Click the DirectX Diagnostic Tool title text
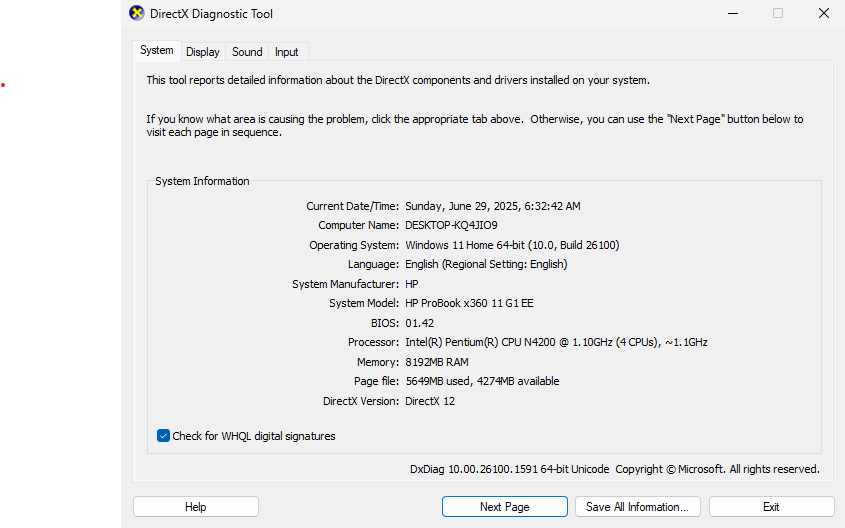This screenshot has height=528, width=845. [x=211, y=14]
